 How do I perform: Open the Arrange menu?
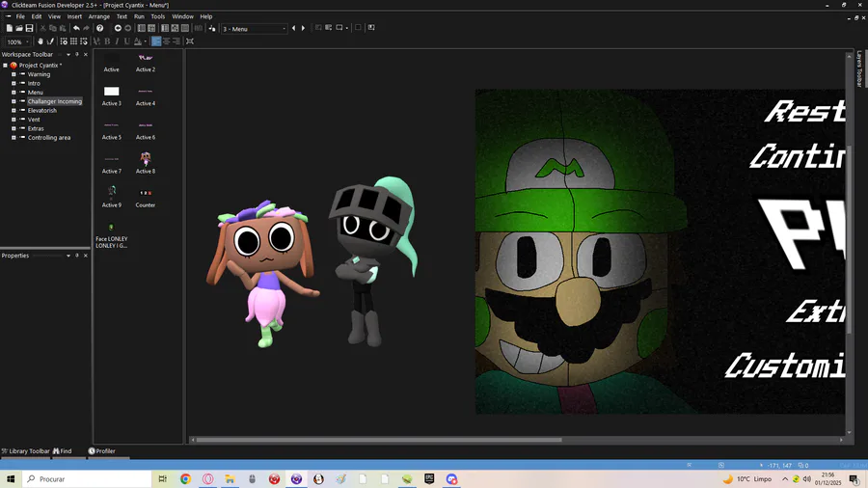(98, 16)
